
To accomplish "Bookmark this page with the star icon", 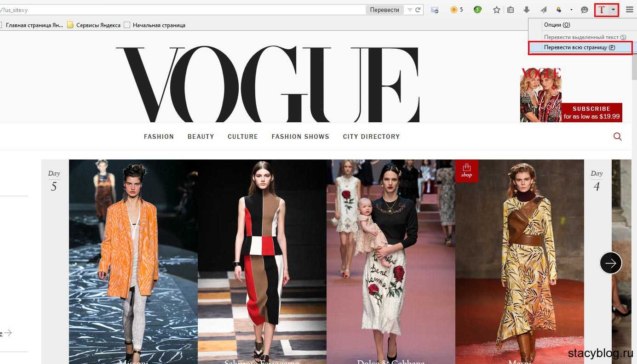I will pos(496,10).
